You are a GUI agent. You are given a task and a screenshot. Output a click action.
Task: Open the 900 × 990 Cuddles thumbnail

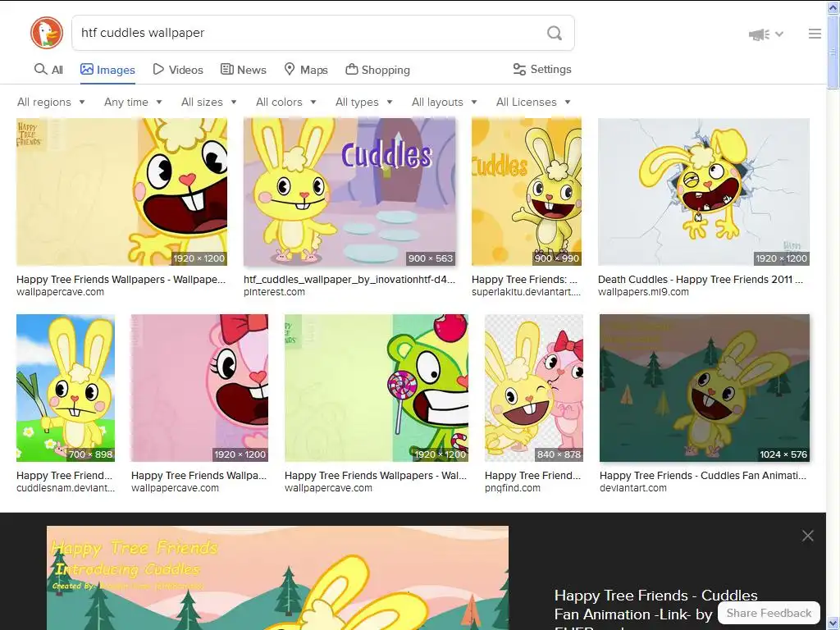coord(526,192)
